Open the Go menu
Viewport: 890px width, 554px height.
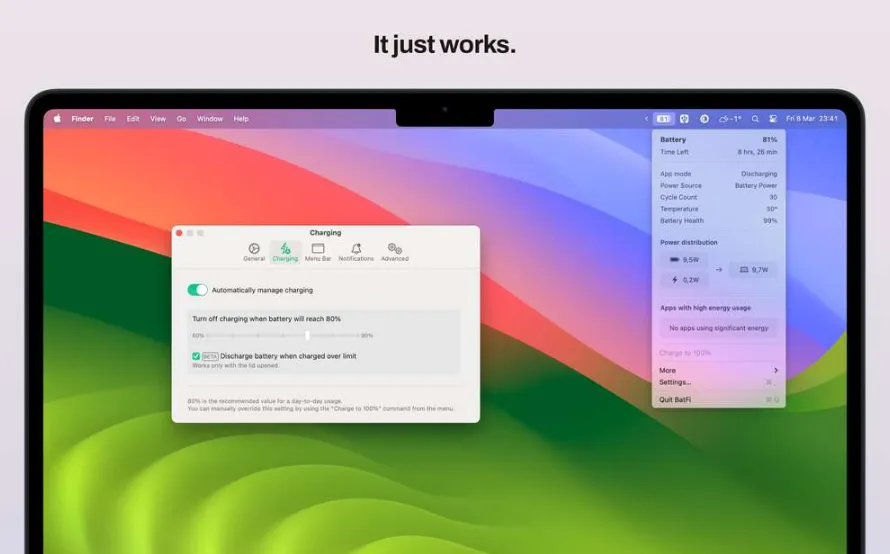(x=181, y=119)
